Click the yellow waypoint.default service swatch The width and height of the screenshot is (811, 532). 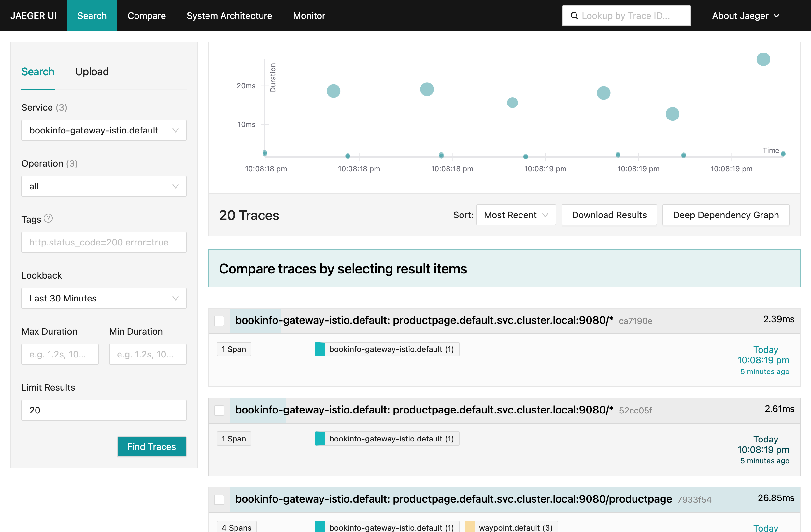(470, 527)
